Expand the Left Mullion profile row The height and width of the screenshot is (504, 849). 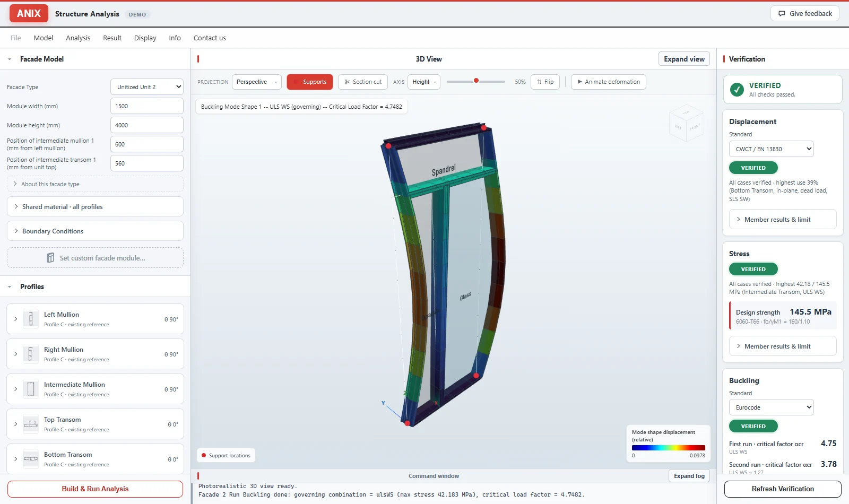(x=15, y=319)
